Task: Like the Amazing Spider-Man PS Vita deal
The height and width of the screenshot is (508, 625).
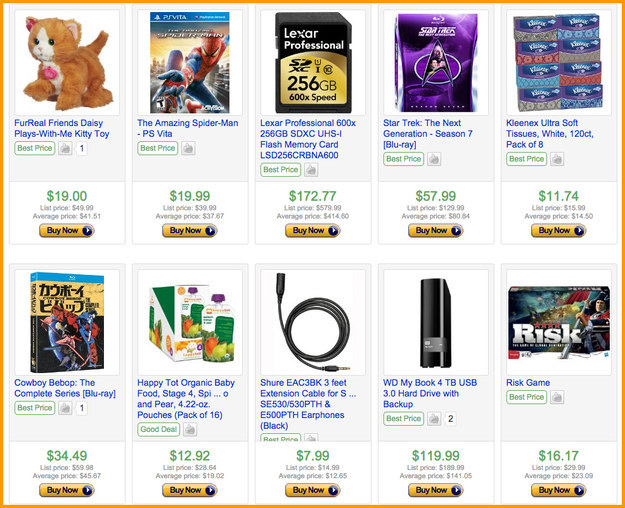Action: [187, 149]
